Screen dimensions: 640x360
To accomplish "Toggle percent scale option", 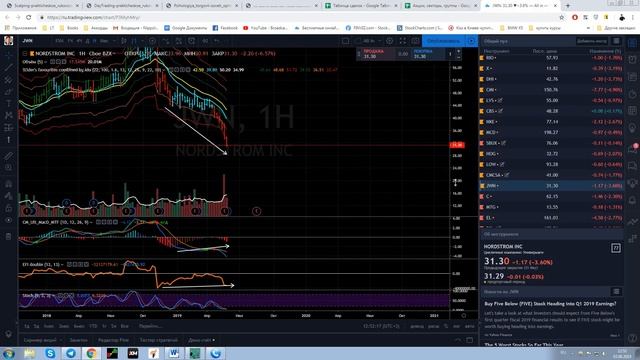I will pos(446,326).
